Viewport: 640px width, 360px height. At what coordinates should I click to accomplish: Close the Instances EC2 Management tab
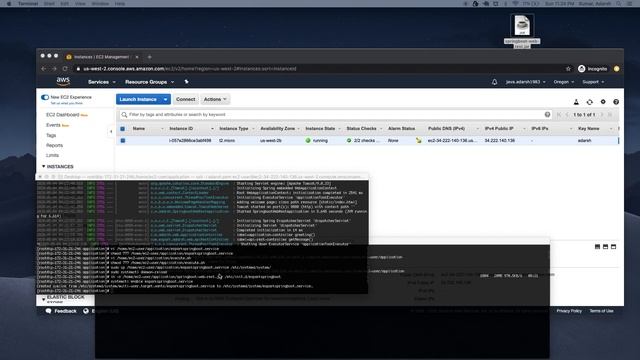(137, 57)
